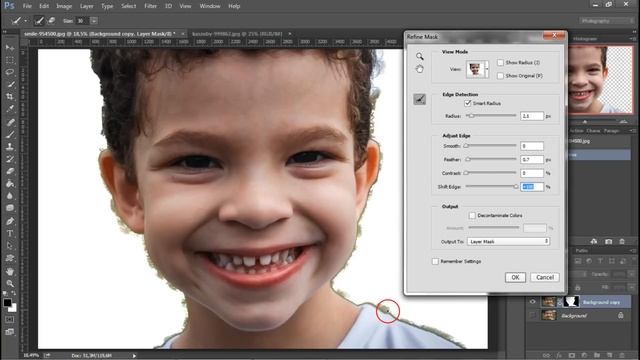
Task: Choose the Refine Radius brush in options bar
Action: (39, 20)
